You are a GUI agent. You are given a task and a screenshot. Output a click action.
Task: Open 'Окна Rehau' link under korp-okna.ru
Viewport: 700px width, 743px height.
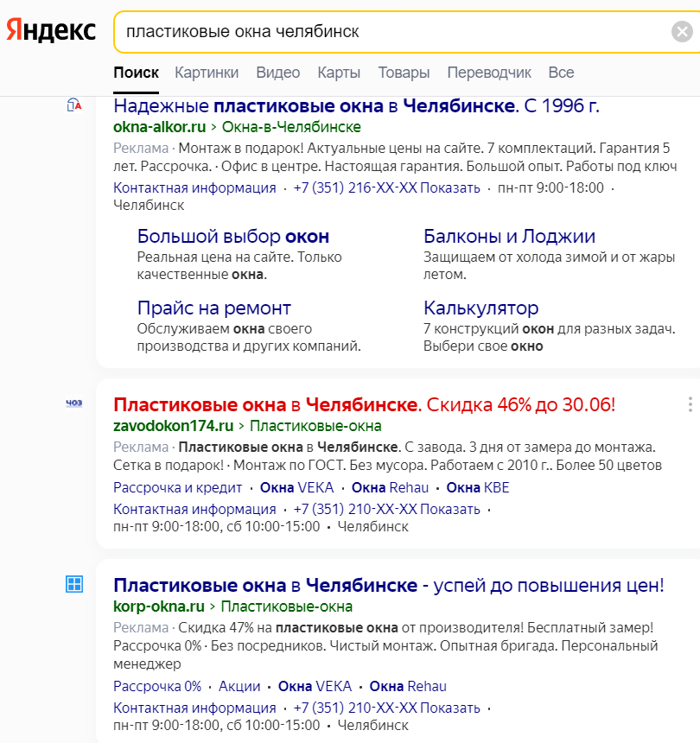click(x=408, y=686)
